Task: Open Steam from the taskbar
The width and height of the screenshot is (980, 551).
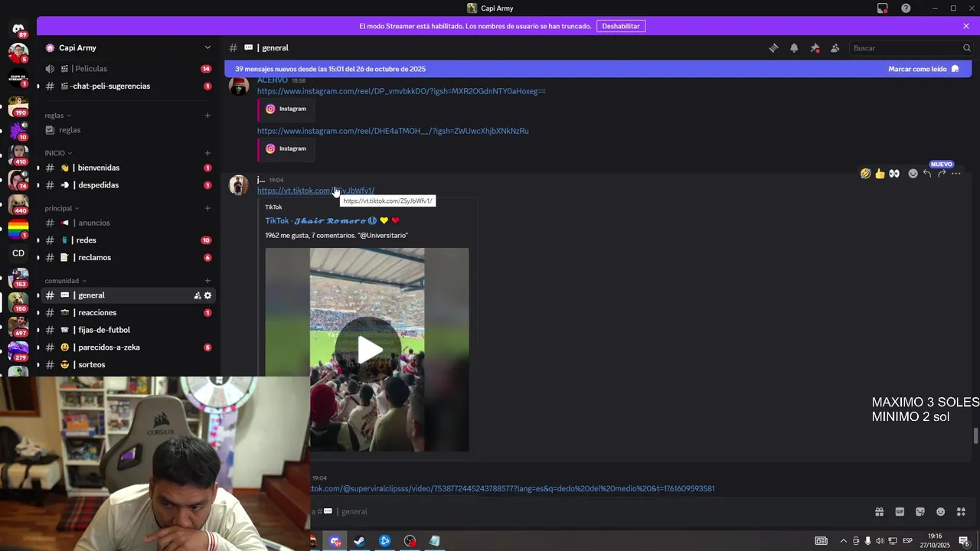Action: (359, 541)
